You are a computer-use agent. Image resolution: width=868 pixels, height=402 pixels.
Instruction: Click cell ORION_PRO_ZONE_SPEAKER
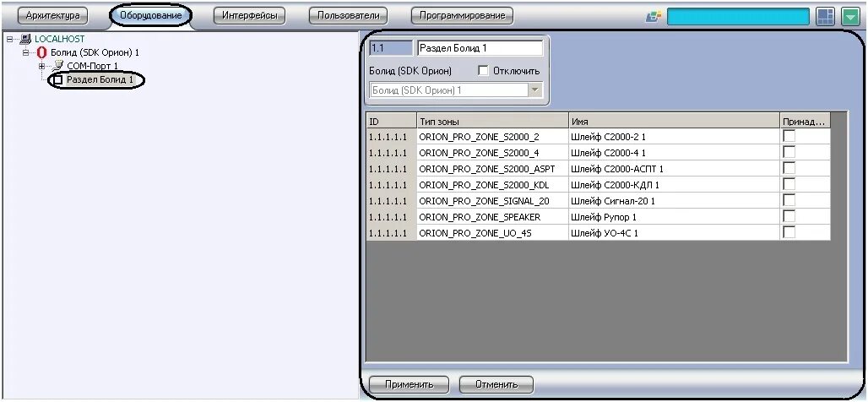pos(492,216)
